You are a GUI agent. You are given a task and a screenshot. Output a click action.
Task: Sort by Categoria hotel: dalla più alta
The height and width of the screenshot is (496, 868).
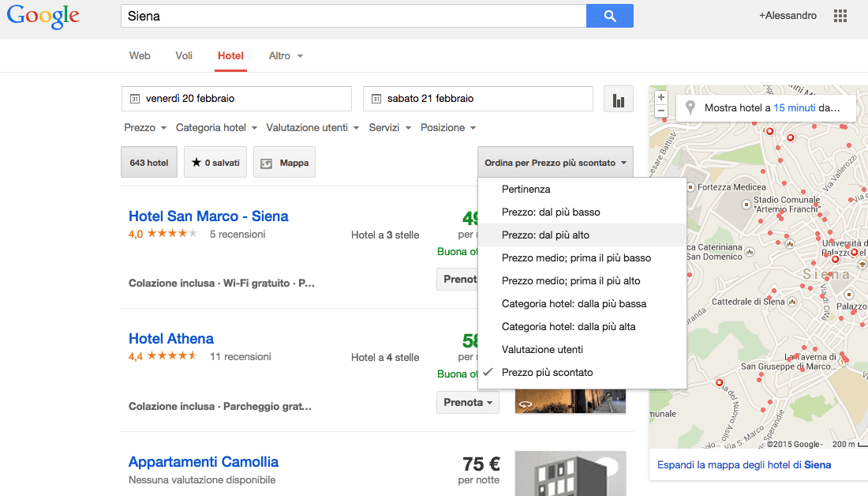tap(582, 326)
